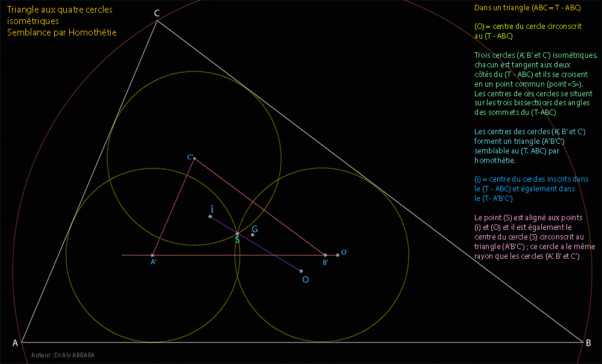
Task: Select the circle center point A'
Action: coord(152,256)
